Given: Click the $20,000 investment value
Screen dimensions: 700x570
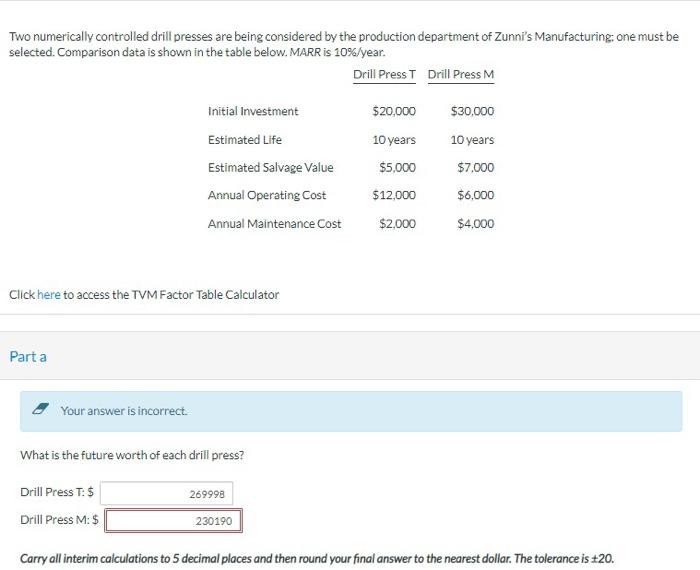Looking at the screenshot, I should click(394, 111).
